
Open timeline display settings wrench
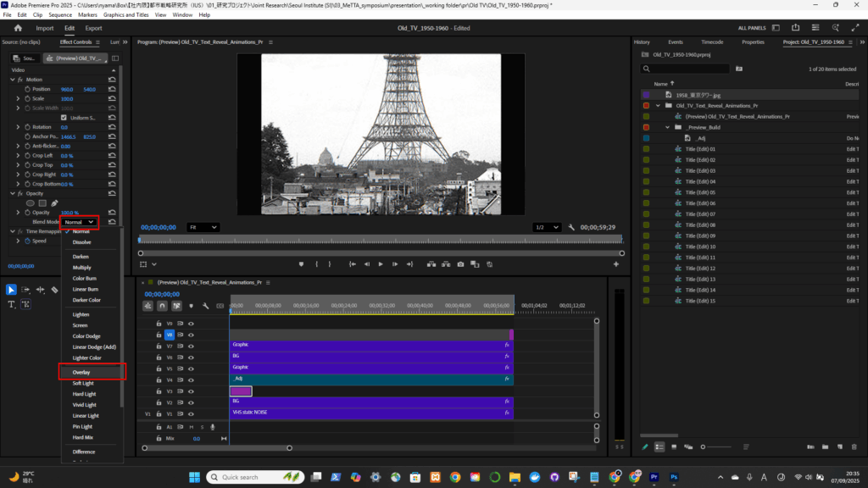pyautogui.click(x=205, y=306)
